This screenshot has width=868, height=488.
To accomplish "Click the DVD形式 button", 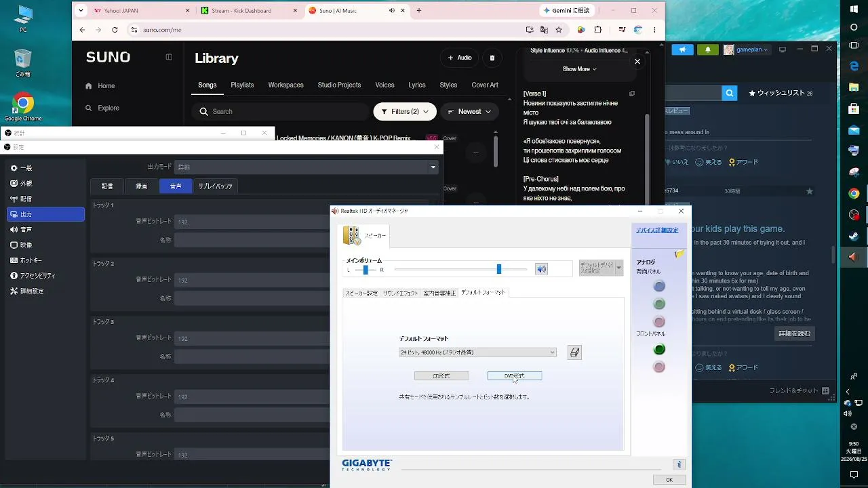I will [515, 375].
